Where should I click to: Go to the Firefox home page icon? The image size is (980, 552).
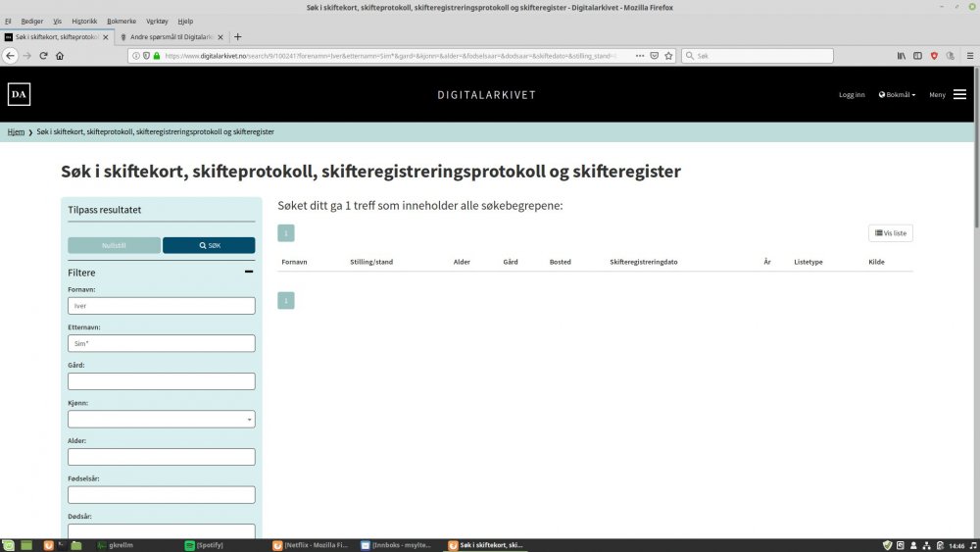[x=60, y=56]
